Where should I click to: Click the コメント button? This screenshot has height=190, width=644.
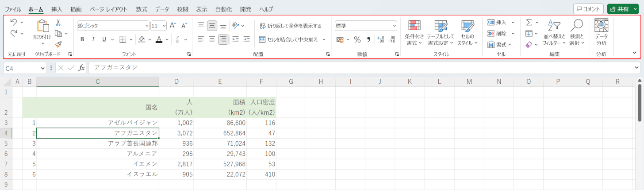point(588,9)
